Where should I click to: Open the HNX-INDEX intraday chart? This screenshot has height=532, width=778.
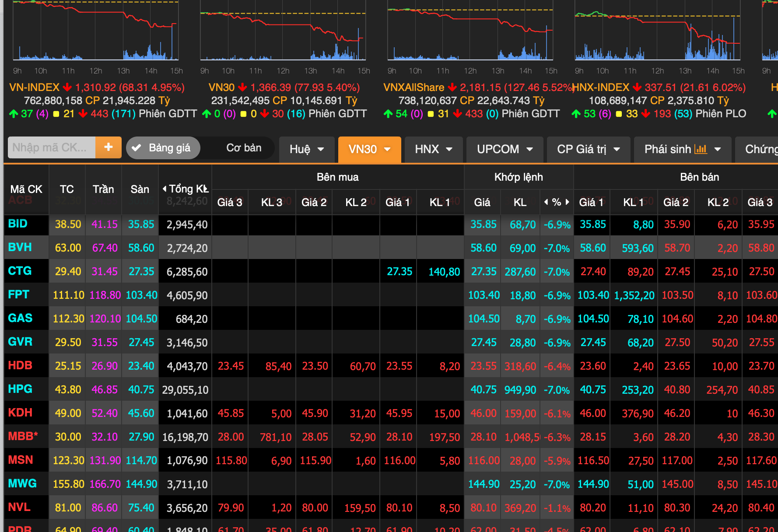tap(657, 31)
